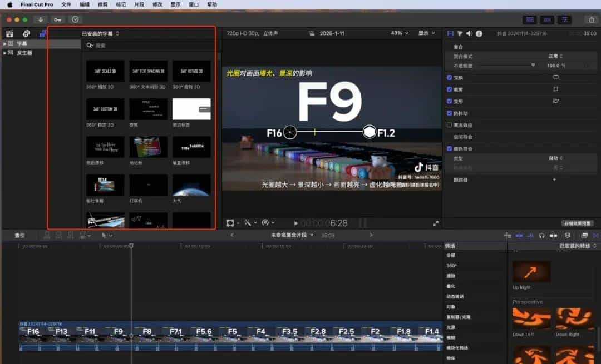The height and width of the screenshot is (364, 601).
Task: Open the audio inspector speaker icon
Action: tap(469, 33)
